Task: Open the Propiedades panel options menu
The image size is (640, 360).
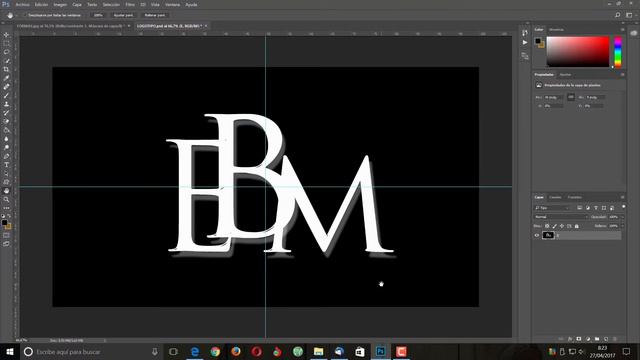Action: 622,75
